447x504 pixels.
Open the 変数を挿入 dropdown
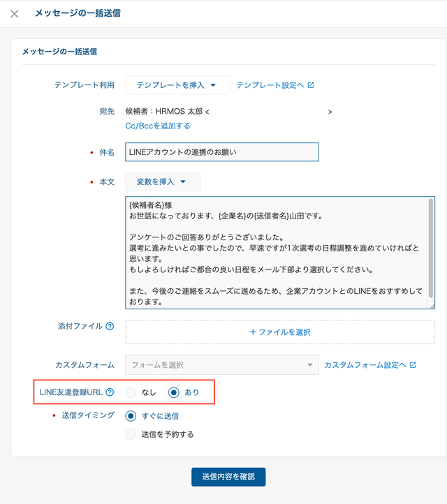163,181
